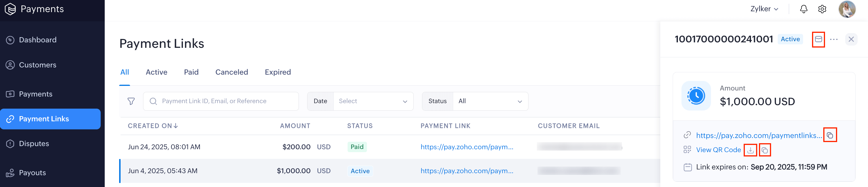Viewport: 868px width, 187px height.
Task: Open the Date select dropdown
Action: point(373,101)
